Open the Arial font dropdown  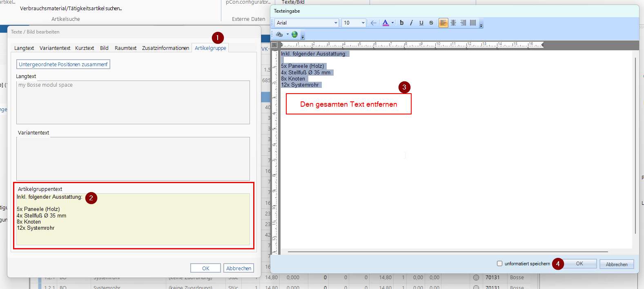click(x=336, y=23)
